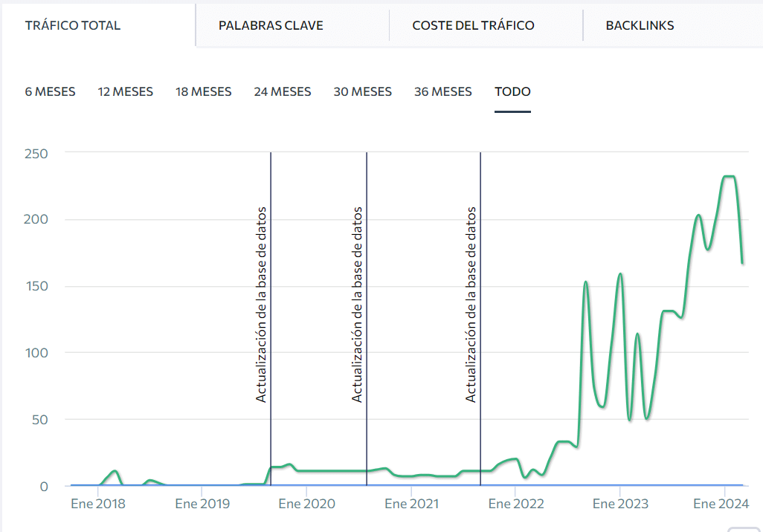The width and height of the screenshot is (763, 532).
Task: Click the Ene 2021 axis label
Action: click(411, 504)
